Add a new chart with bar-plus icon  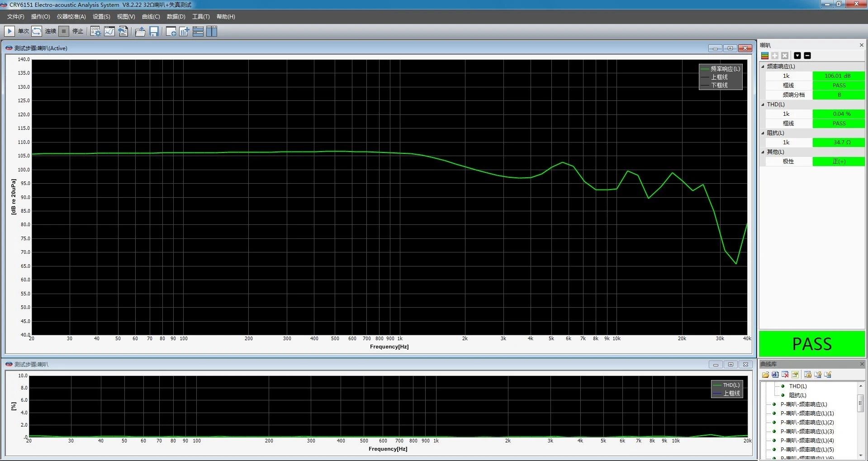[184, 31]
